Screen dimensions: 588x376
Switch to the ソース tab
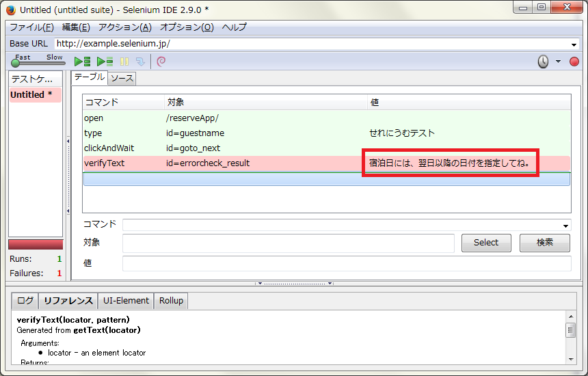[122, 79]
